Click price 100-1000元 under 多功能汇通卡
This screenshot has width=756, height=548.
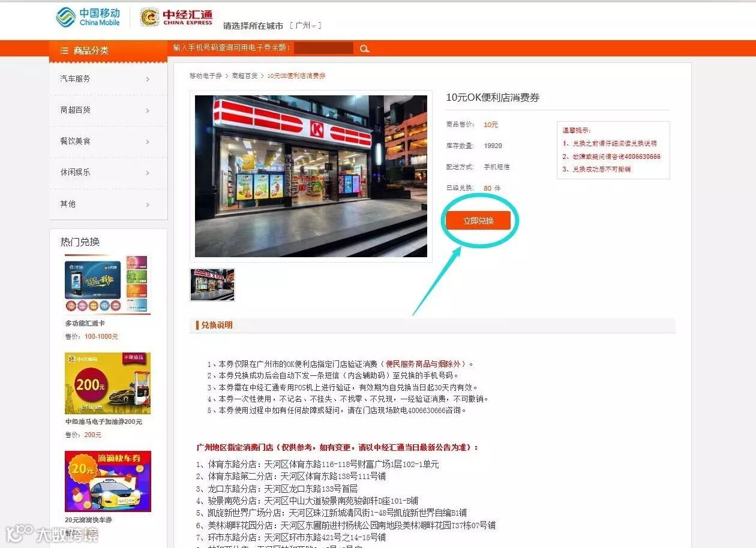pyautogui.click(x=101, y=336)
